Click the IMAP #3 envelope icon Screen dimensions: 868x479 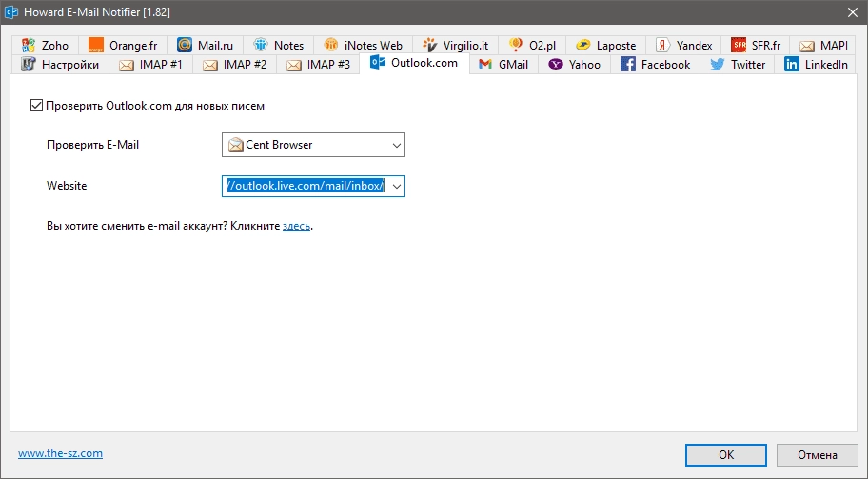[294, 65]
